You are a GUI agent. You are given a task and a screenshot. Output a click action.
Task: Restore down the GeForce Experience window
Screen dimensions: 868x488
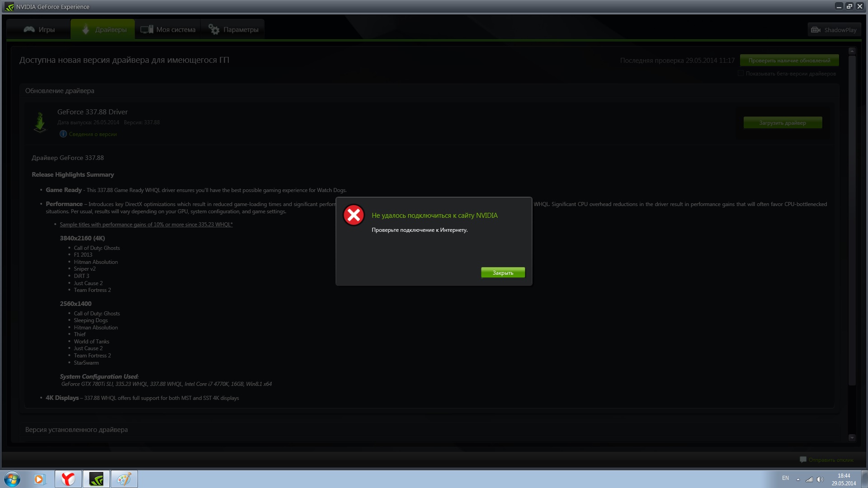tap(849, 6)
